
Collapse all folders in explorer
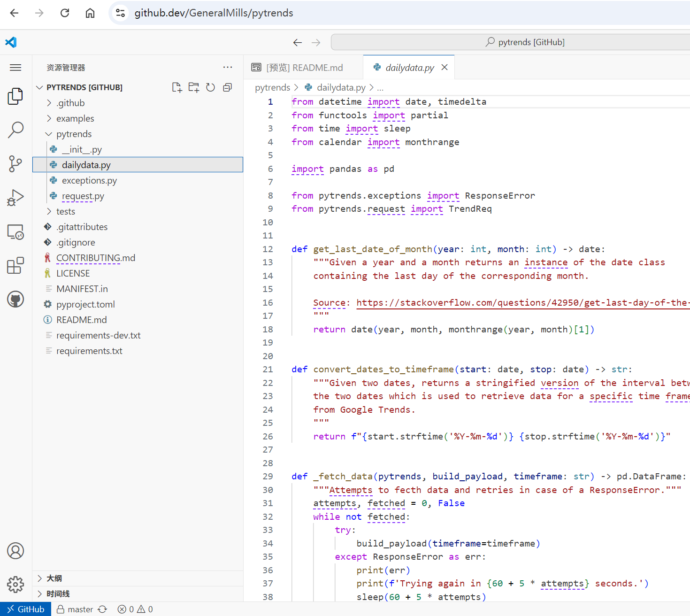point(228,87)
